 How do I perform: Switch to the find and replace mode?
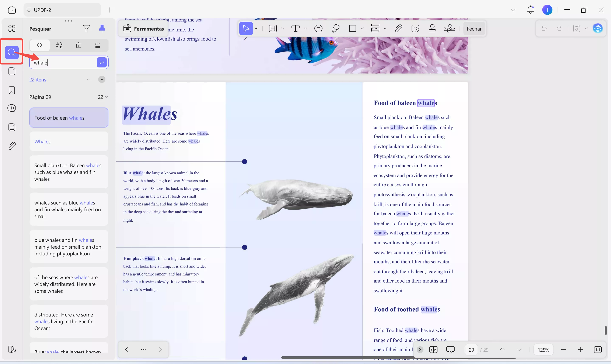[x=59, y=45]
